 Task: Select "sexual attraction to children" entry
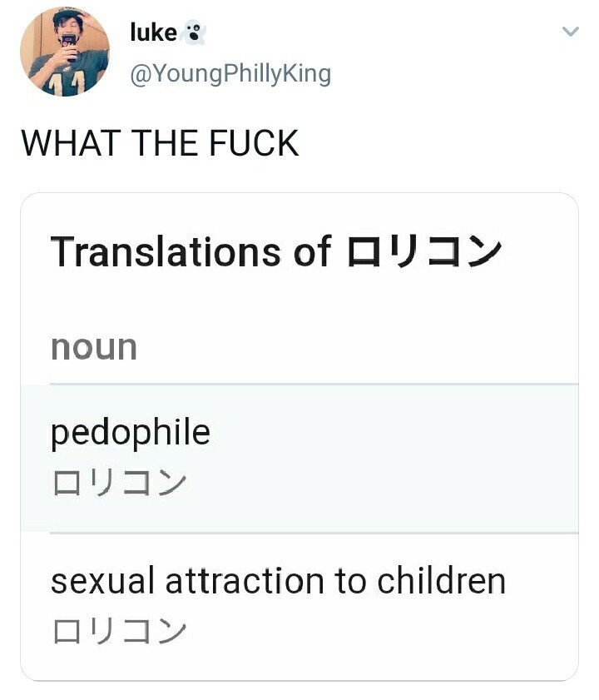[278, 581]
